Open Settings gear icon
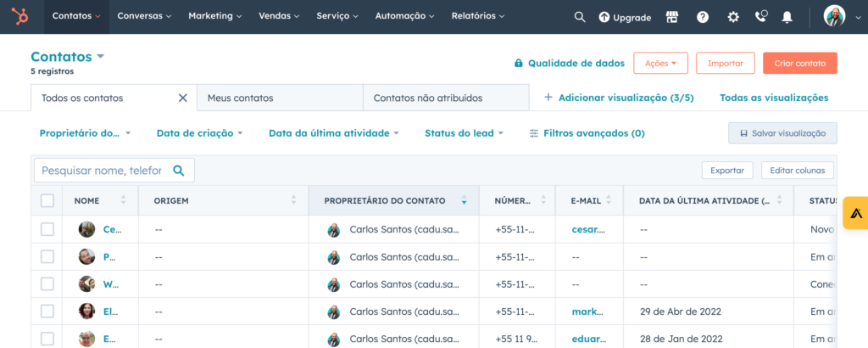Image resolution: width=868 pixels, height=348 pixels. click(733, 17)
